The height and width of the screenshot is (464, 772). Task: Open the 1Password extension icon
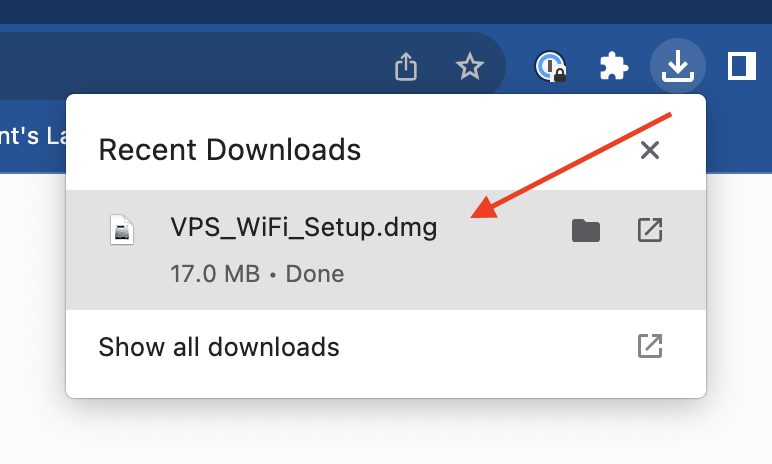point(550,66)
